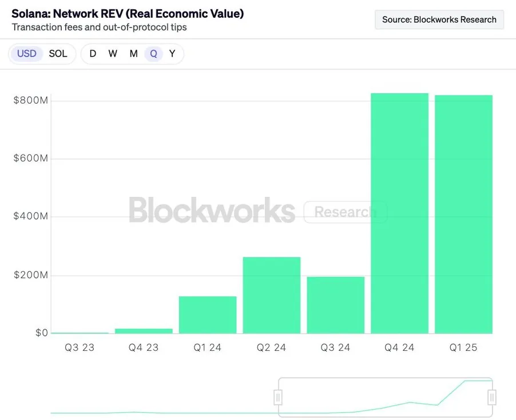Click the Research watermark badge

click(345, 212)
